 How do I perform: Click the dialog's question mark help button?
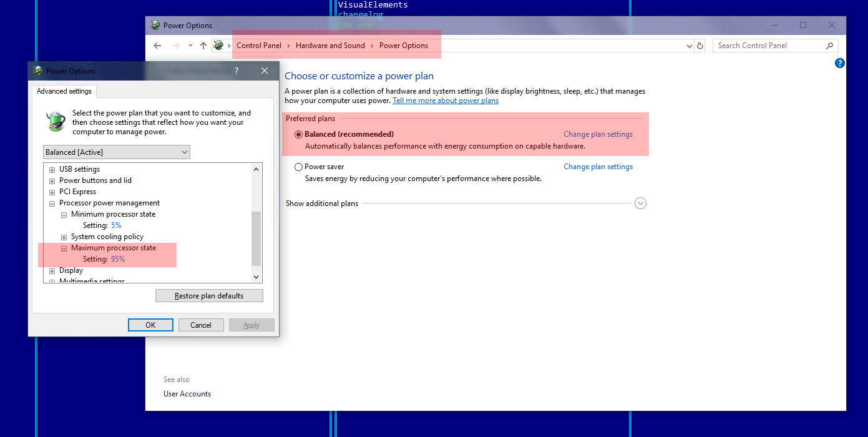237,71
